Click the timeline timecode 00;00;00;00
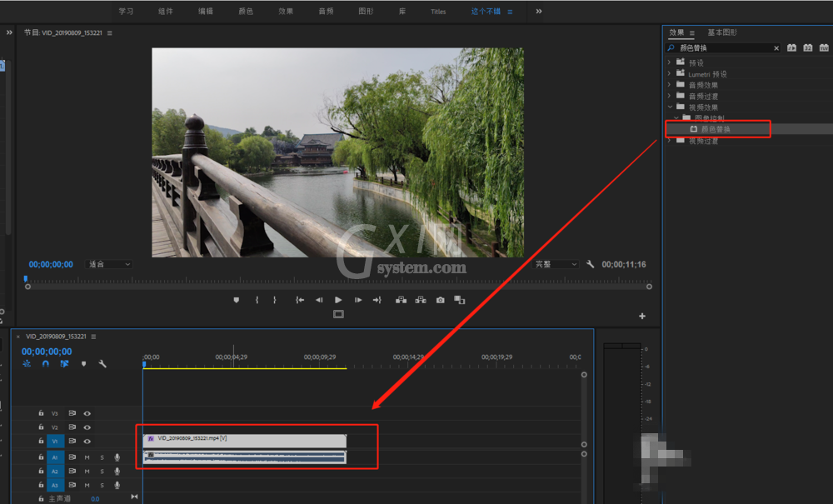 tap(47, 352)
